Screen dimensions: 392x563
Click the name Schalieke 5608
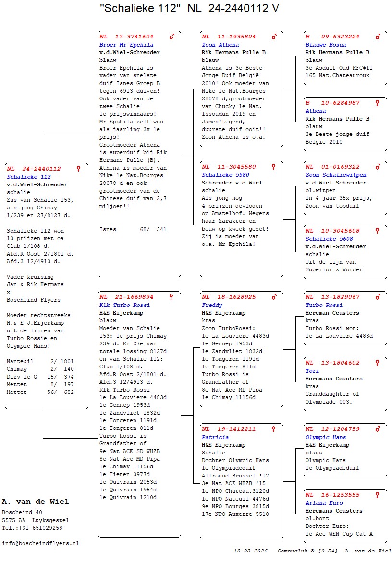coord(329,239)
